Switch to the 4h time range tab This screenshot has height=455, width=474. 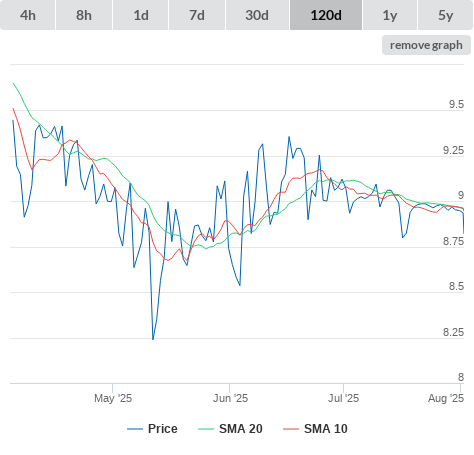pos(28,15)
